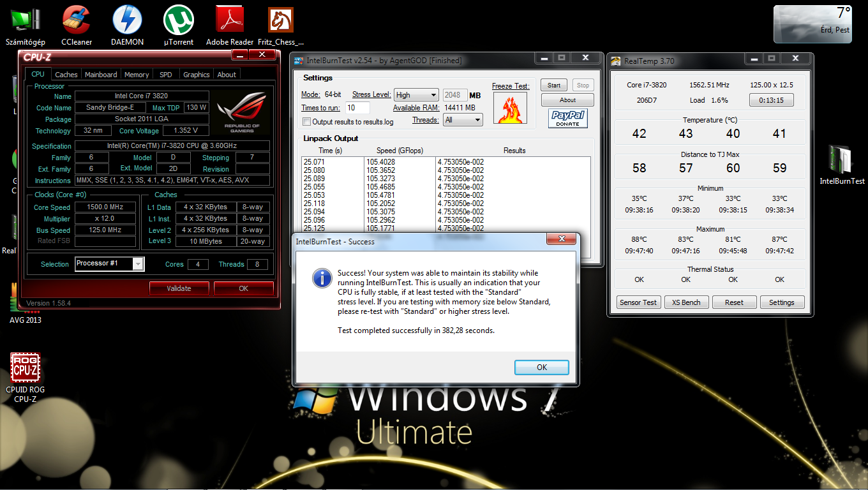Click the RealTemp title bar app icon
The image size is (868, 490).
pyautogui.click(x=616, y=61)
